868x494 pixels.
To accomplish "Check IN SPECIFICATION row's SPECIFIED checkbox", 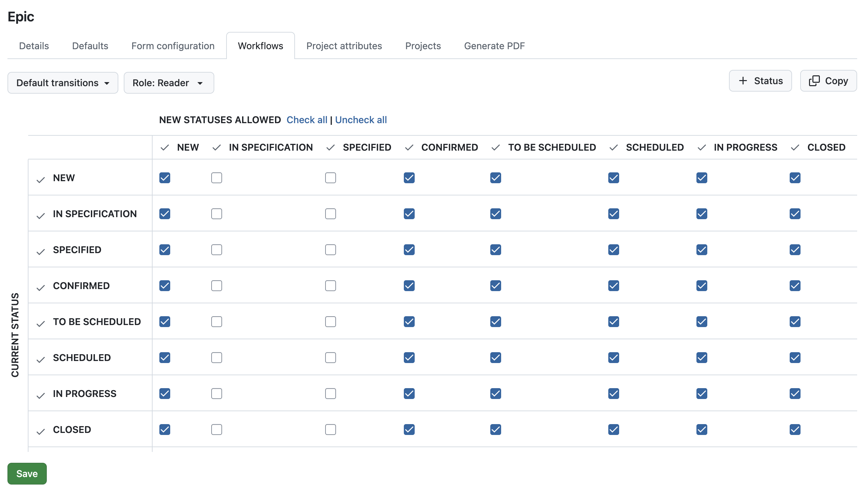I will pyautogui.click(x=331, y=214).
